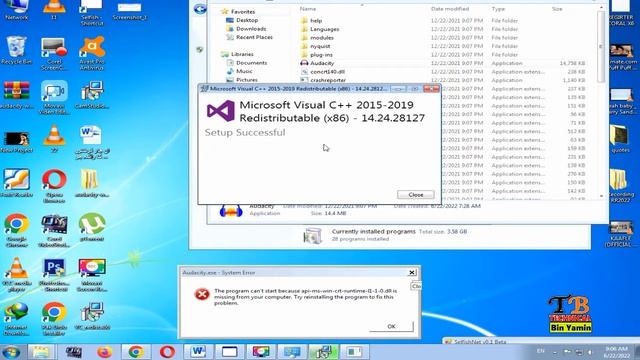Click Close in Visual C++ Redistributable setup
The height and width of the screenshot is (360, 640).
click(416, 195)
